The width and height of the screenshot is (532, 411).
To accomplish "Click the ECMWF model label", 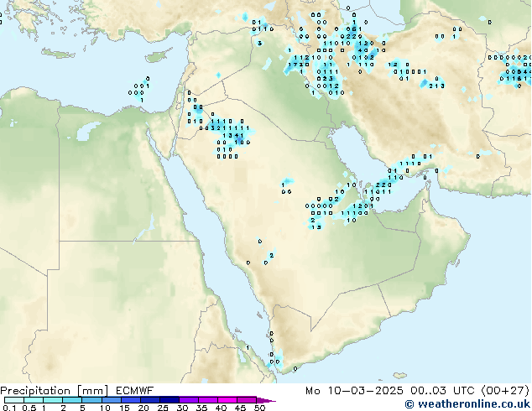I will [x=135, y=391].
